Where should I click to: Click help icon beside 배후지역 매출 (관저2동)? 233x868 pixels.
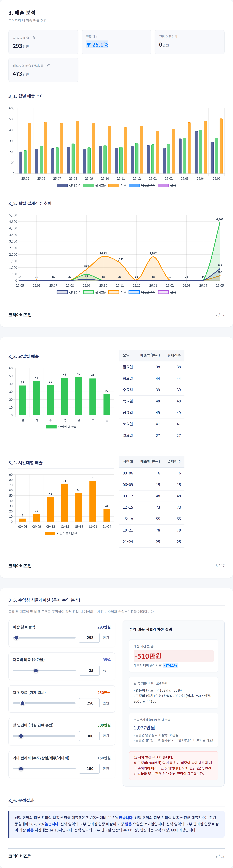click(x=49, y=66)
